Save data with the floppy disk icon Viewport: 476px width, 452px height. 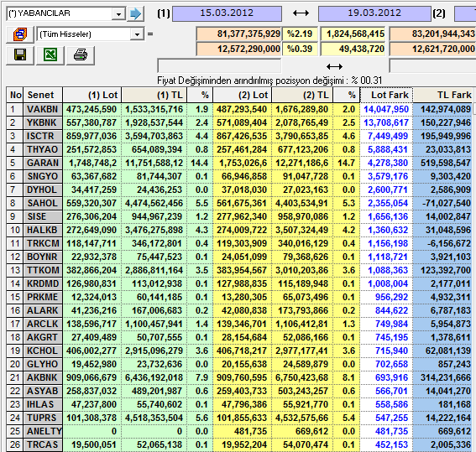pyautogui.click(x=20, y=55)
